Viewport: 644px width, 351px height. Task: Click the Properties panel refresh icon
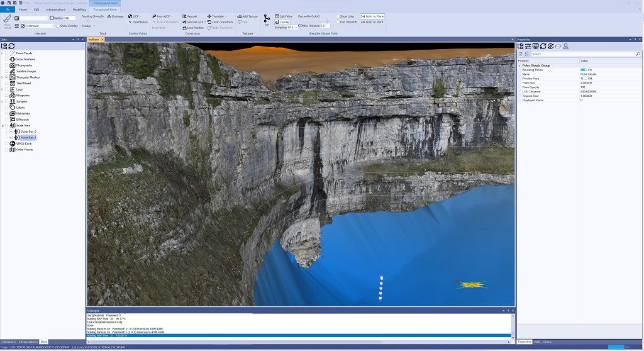(x=543, y=47)
